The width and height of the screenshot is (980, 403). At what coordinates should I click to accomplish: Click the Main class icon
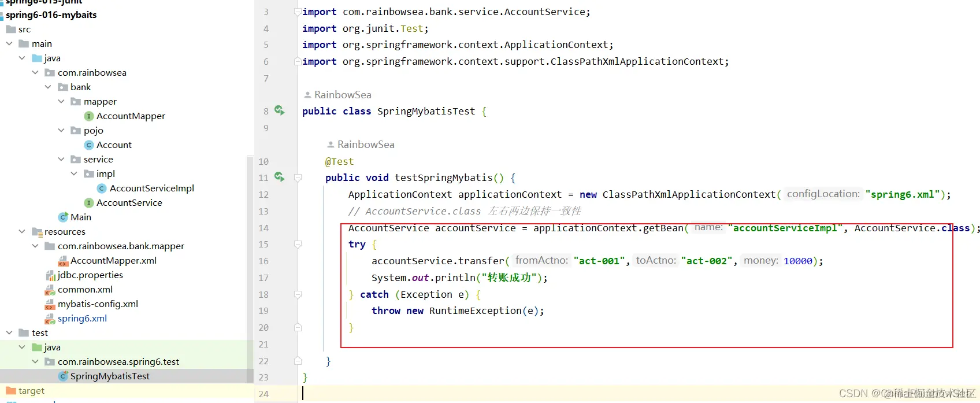coord(64,217)
